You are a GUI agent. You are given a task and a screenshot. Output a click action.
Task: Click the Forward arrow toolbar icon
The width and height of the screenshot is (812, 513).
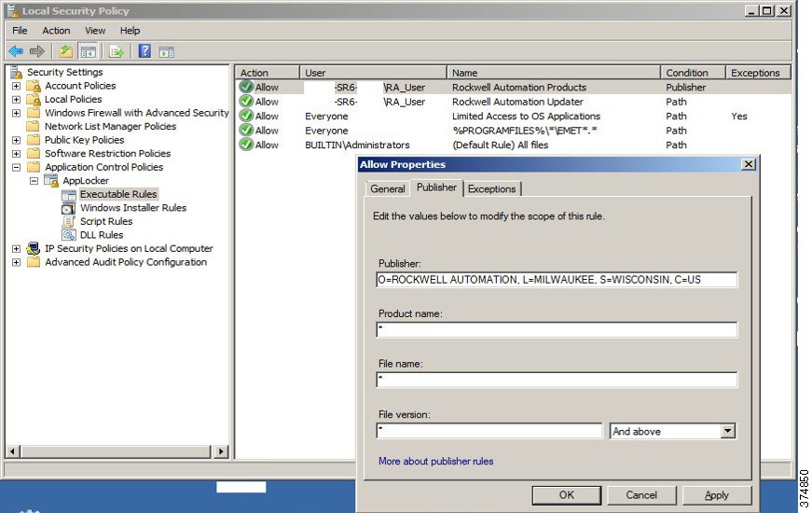[x=36, y=50]
